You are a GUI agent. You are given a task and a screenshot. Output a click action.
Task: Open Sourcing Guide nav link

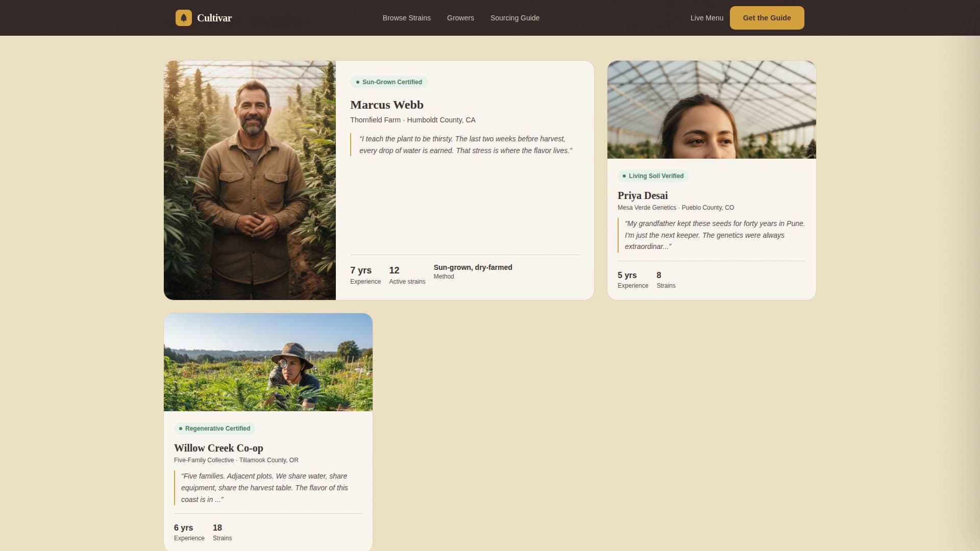515,18
